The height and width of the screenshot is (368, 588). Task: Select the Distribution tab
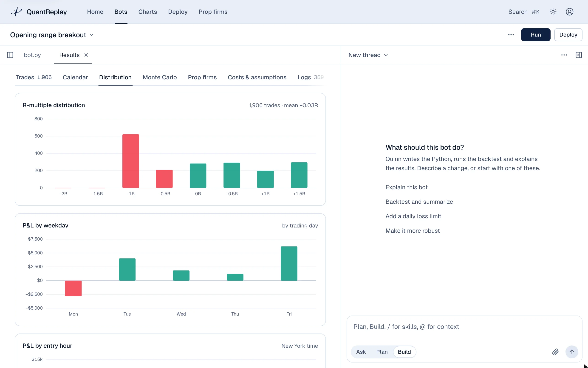coord(115,77)
